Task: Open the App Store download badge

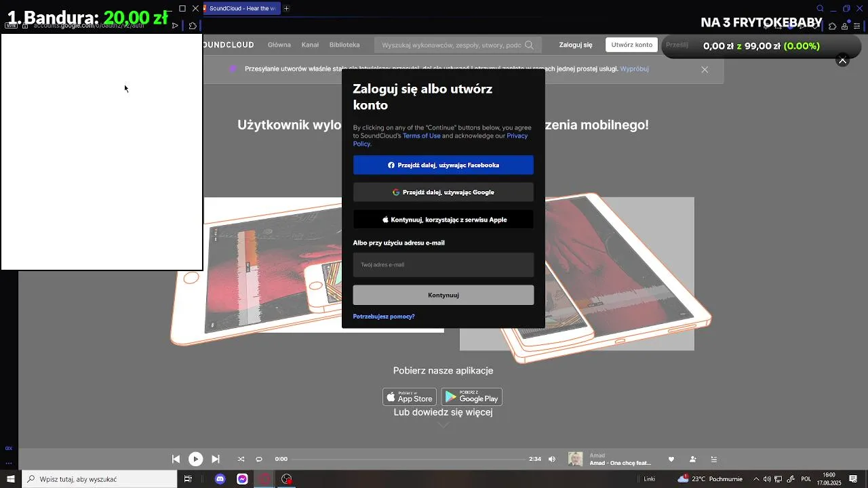Action: tap(409, 396)
